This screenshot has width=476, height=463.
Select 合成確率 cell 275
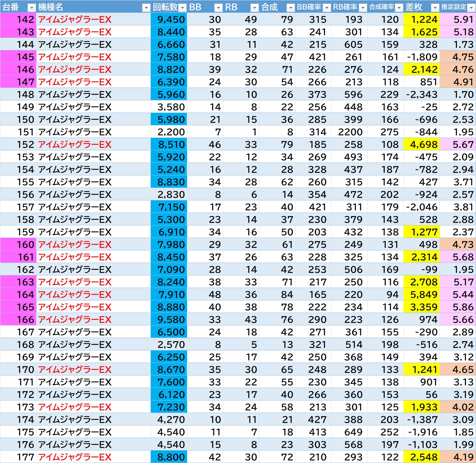385,132
